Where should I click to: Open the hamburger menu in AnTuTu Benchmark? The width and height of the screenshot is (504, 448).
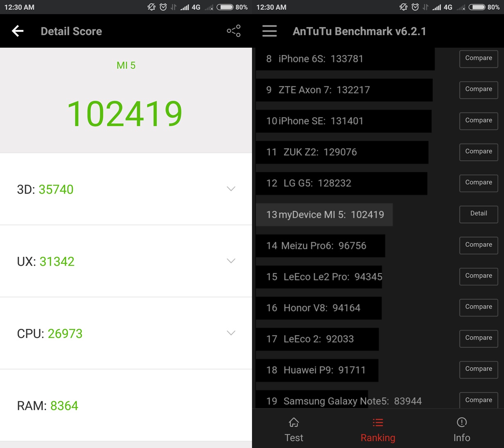[x=270, y=31]
